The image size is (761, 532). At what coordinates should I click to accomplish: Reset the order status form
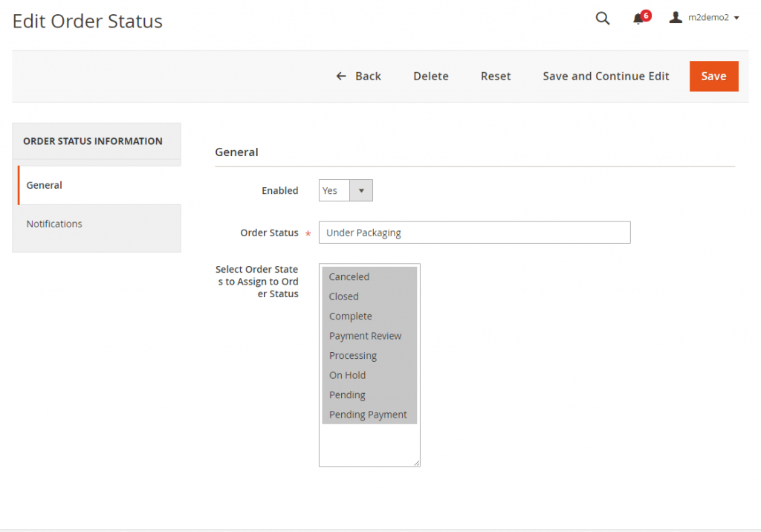(496, 76)
